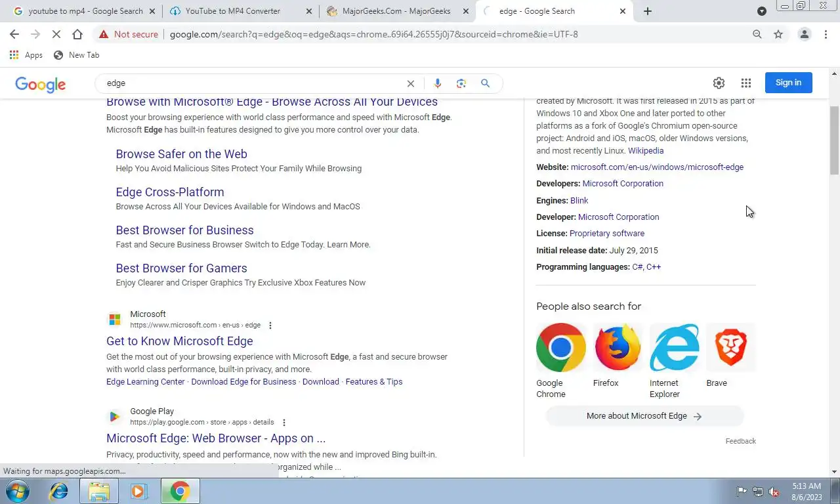840x504 pixels.
Task: Open the media player taskbar icon
Action: coord(138,491)
